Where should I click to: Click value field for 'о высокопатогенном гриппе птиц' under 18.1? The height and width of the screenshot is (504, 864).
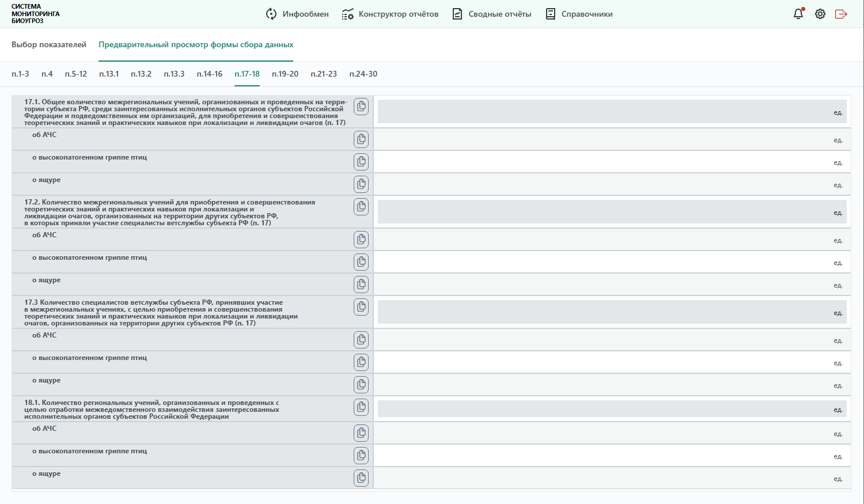[x=612, y=456]
